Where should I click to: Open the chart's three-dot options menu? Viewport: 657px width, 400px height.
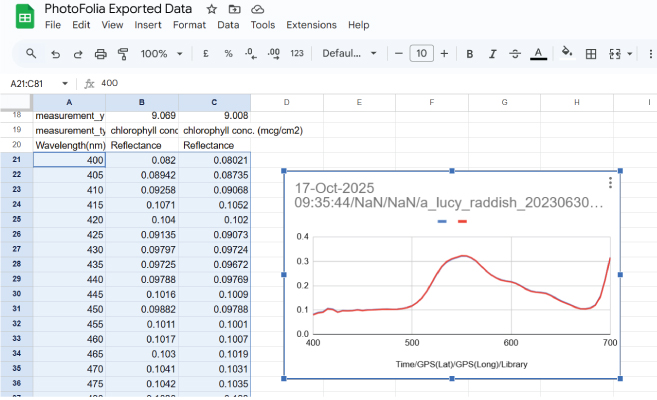click(610, 183)
